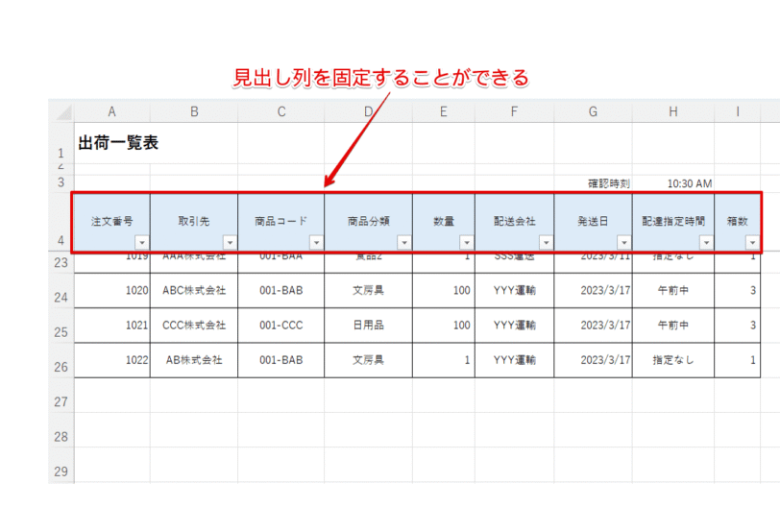Click the ABC株式会社 cell

pyautogui.click(x=194, y=290)
